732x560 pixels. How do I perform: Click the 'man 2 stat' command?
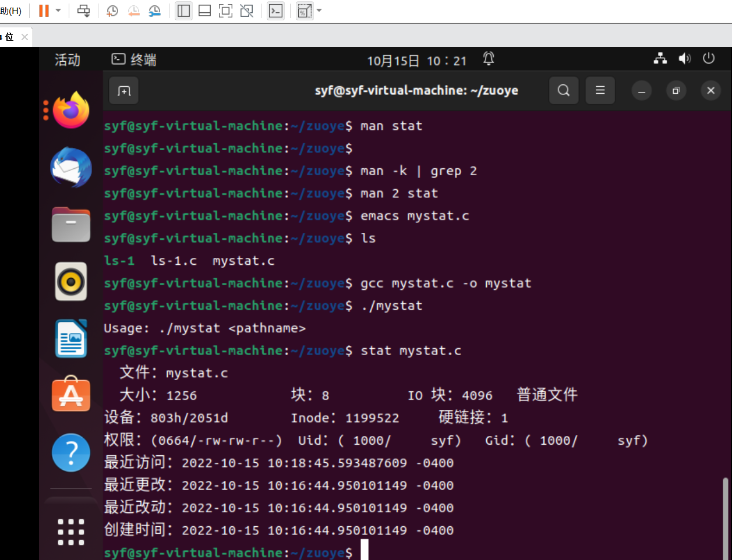(x=399, y=193)
